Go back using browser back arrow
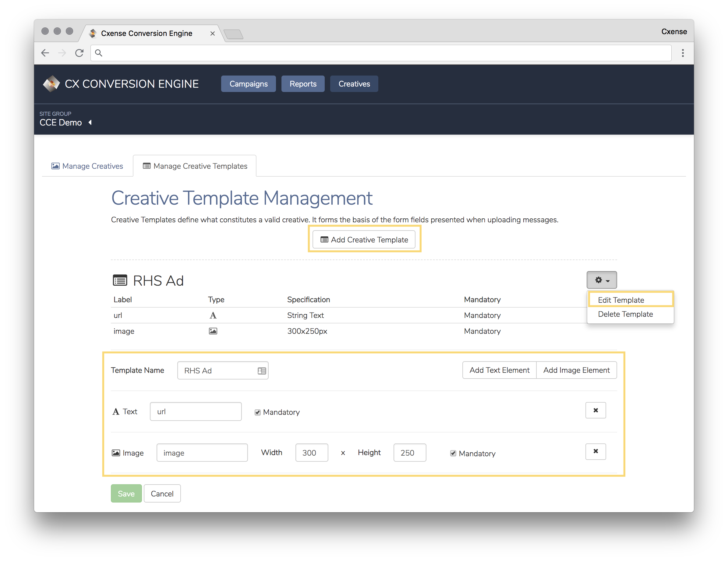 tap(45, 53)
